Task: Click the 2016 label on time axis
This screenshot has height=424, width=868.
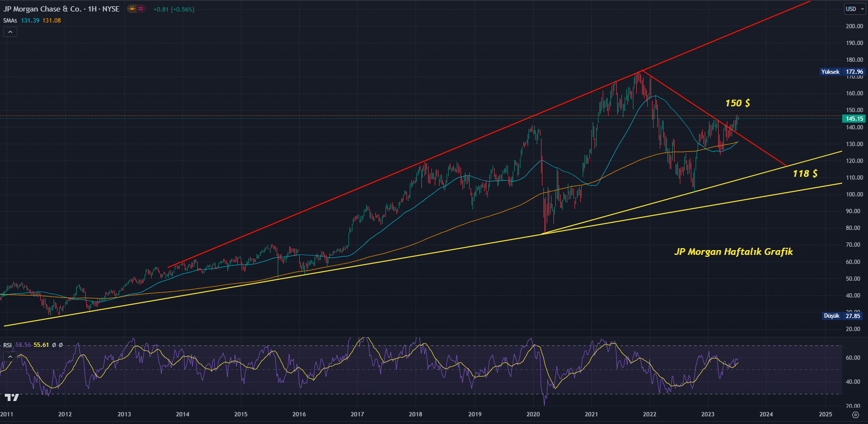Action: coord(299,414)
